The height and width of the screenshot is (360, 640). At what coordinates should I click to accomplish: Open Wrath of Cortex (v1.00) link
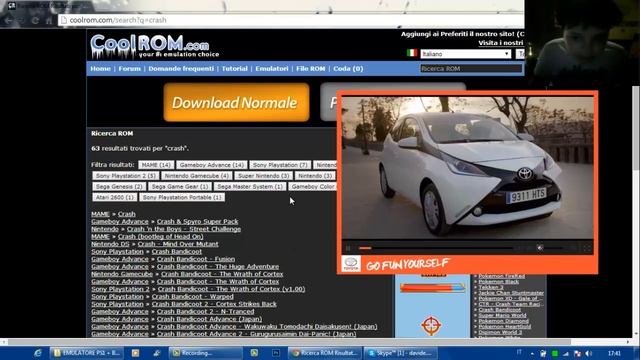[231, 289]
